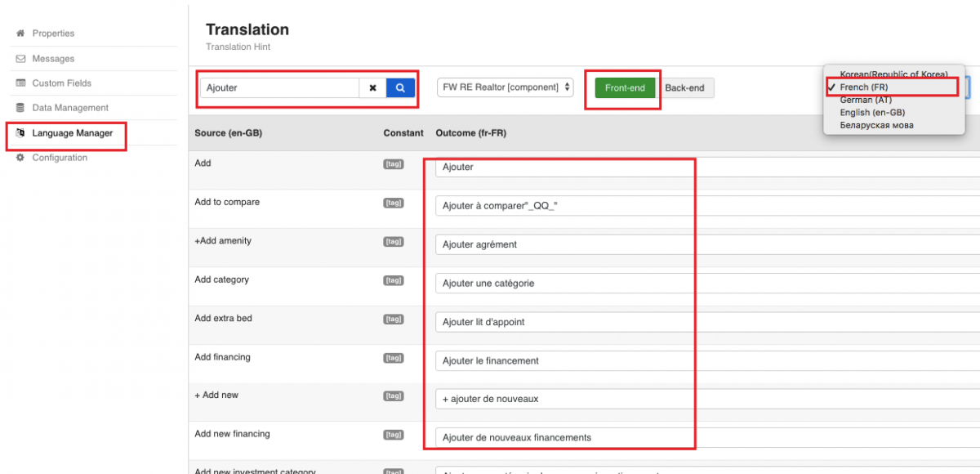Switch to Back-end translations
Screen dimensions: 980x474
[684, 87]
